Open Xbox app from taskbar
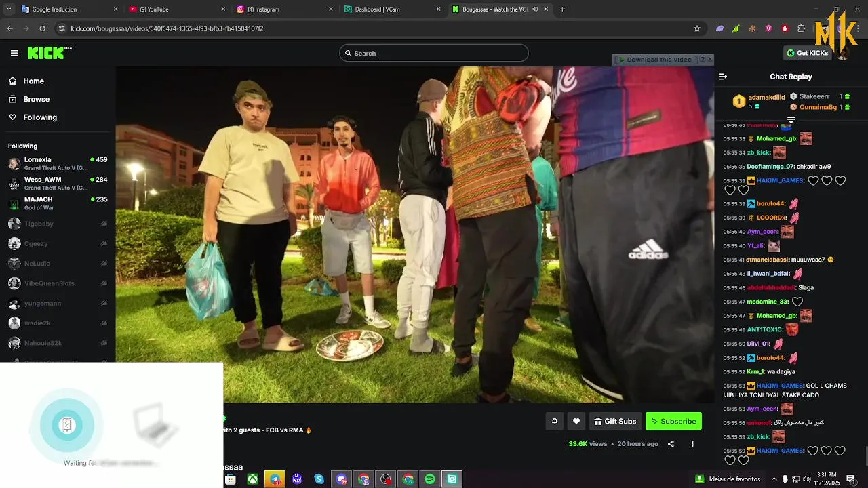This screenshot has width=868, height=488. pyautogui.click(x=252, y=479)
